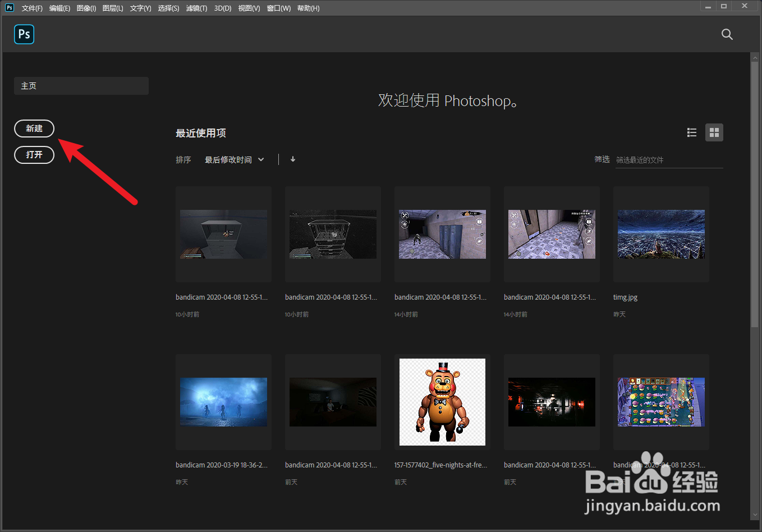The image size is (762, 532).
Task: Click the 新建 button
Action: point(34,129)
